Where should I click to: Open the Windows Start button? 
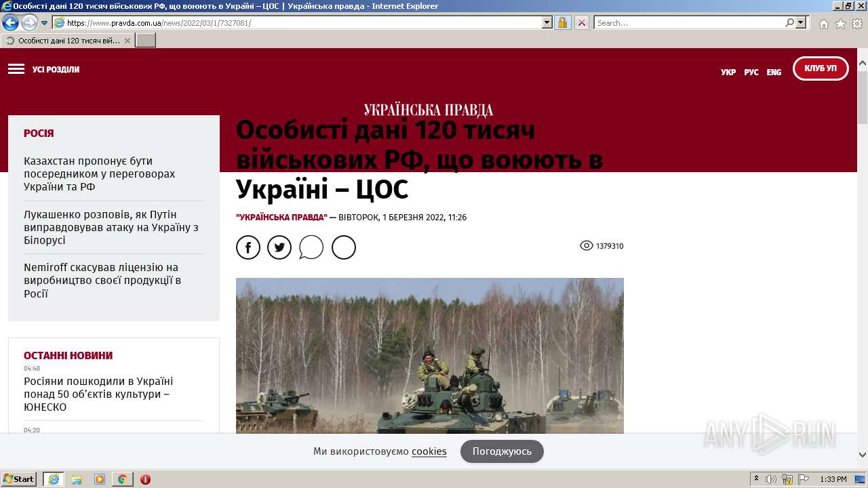(18, 479)
